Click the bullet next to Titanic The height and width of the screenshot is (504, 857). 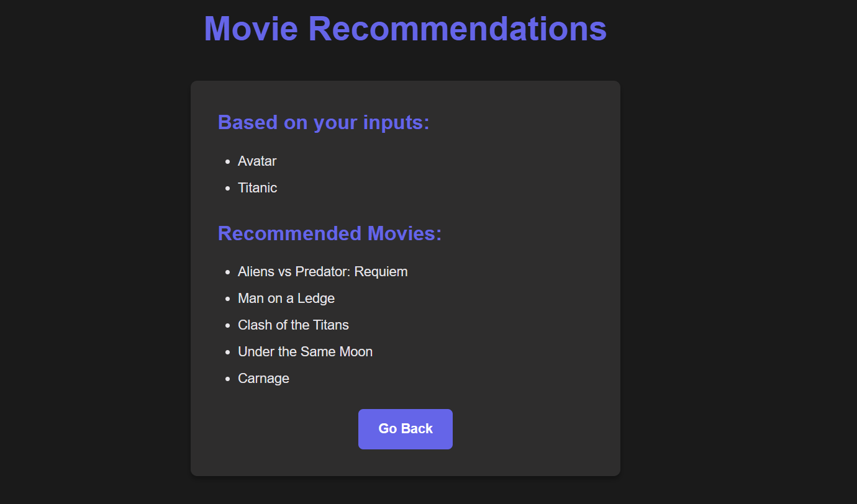click(227, 189)
